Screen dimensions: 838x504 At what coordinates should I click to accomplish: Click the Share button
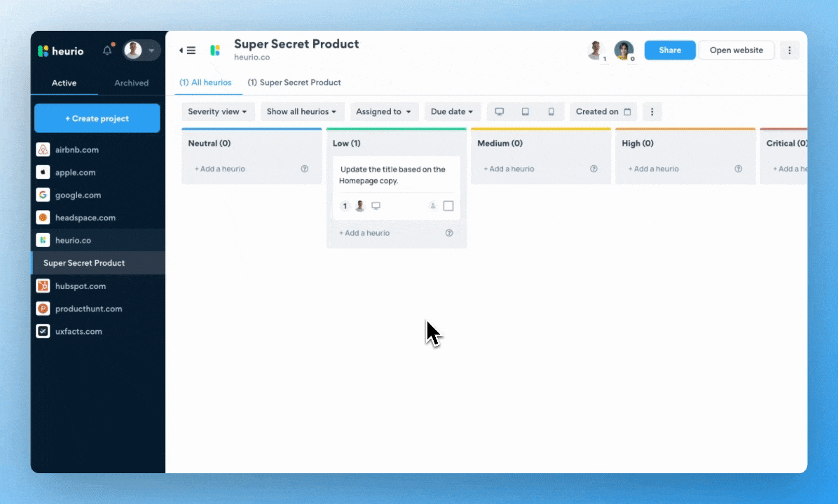tap(670, 50)
